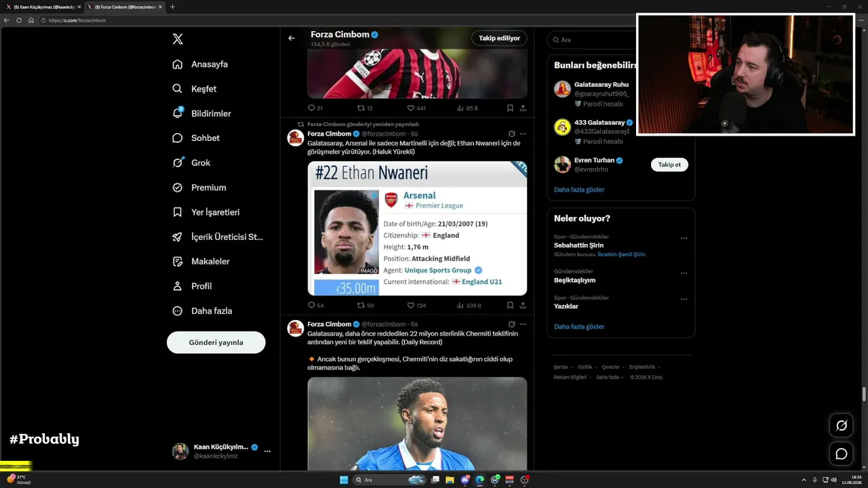Viewport: 868px width, 488px height.
Task: Open Sohbet messages from the sidebar
Action: [x=196, y=138]
